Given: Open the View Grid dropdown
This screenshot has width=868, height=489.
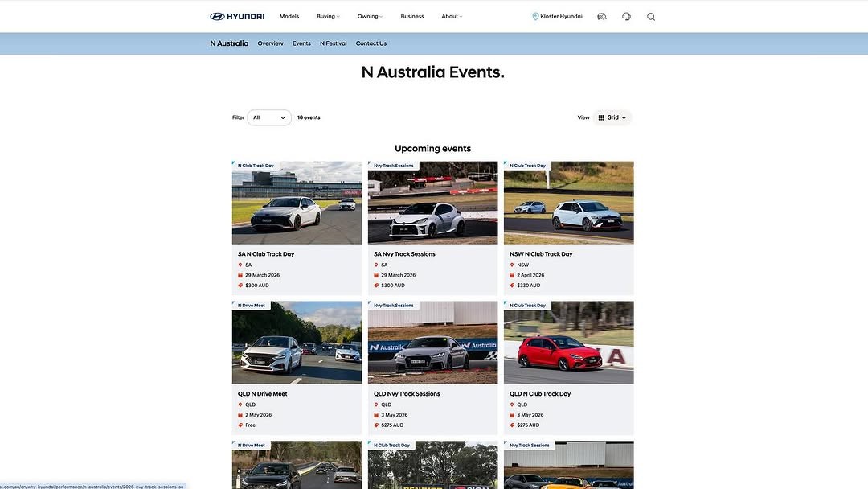Looking at the screenshot, I should click(612, 117).
